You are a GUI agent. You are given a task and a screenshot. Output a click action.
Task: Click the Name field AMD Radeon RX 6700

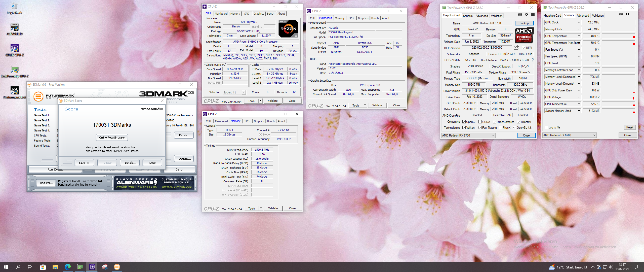(487, 23)
